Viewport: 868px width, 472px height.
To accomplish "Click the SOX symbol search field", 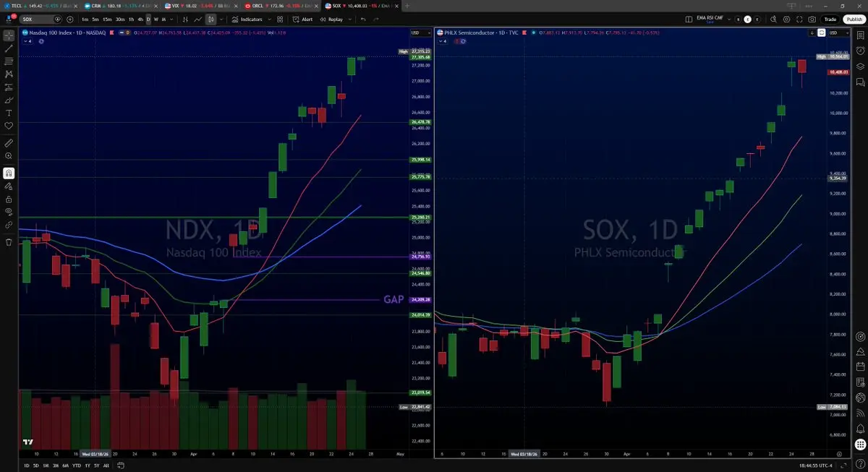I will (x=40, y=19).
